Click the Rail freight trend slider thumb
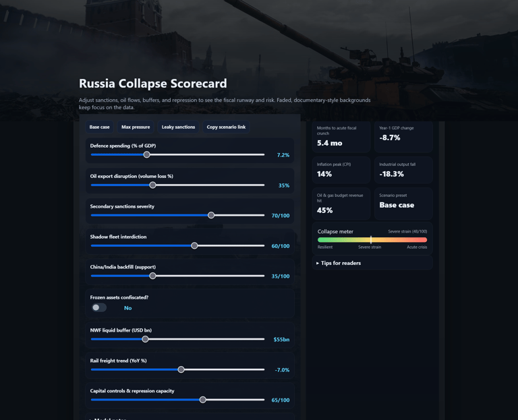Viewport: 518px width, 420px height. tap(181, 369)
